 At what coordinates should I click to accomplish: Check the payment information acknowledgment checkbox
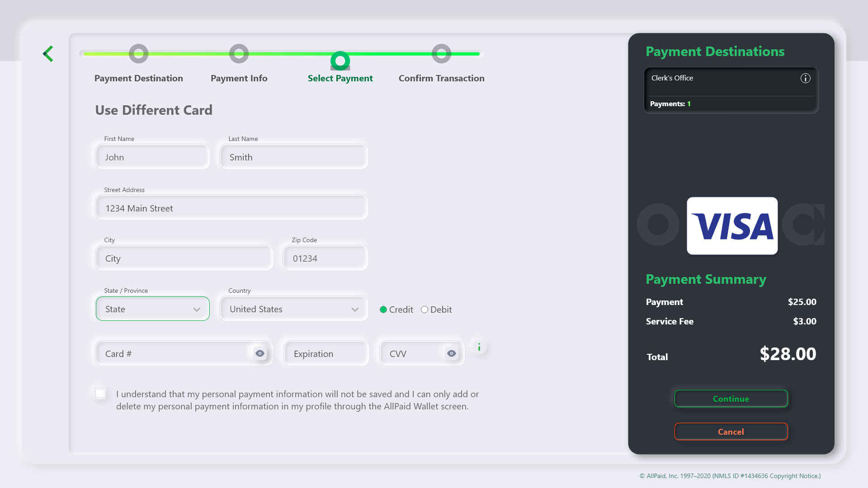100,394
